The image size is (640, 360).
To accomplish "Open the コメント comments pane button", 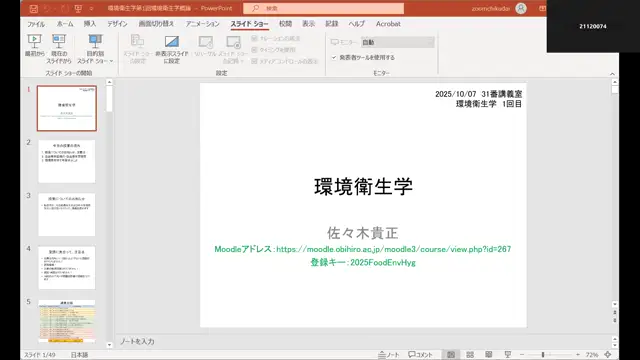I will pos(420,355).
